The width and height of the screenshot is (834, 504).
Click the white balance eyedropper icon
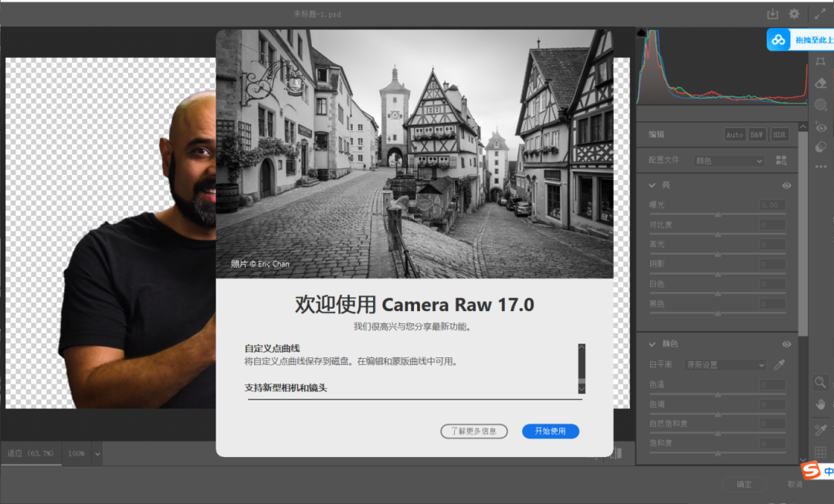[x=778, y=365]
